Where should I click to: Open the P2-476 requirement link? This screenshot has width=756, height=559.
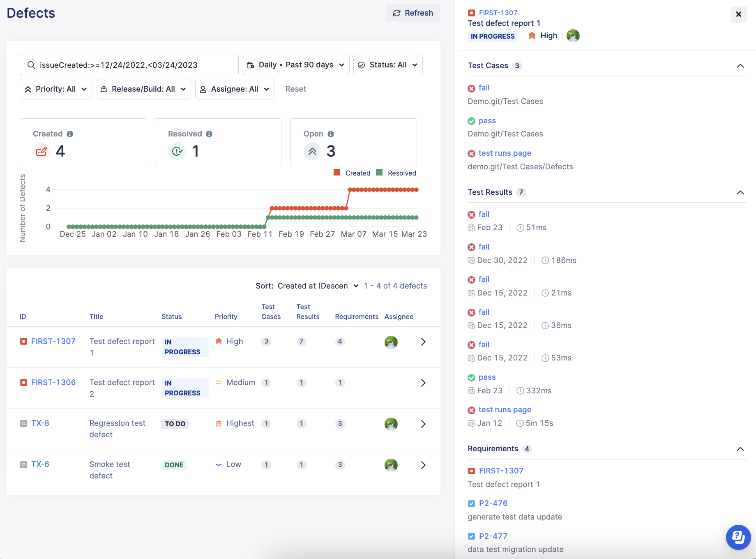(x=493, y=504)
